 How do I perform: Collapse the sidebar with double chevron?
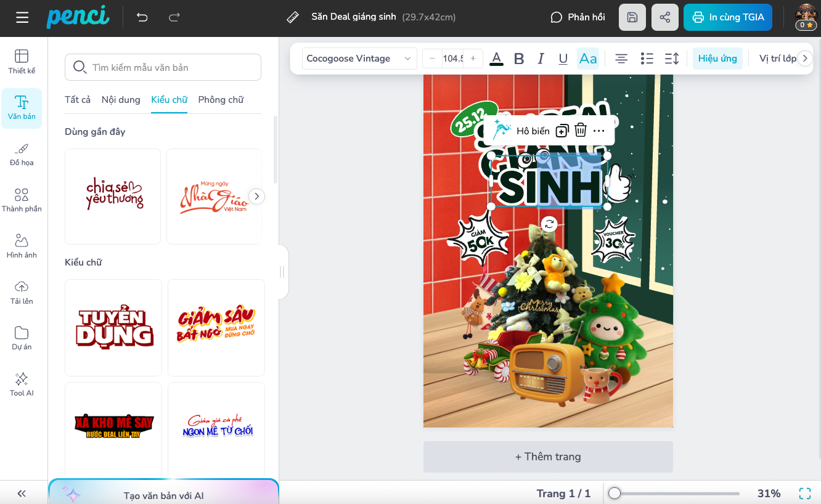click(x=22, y=494)
